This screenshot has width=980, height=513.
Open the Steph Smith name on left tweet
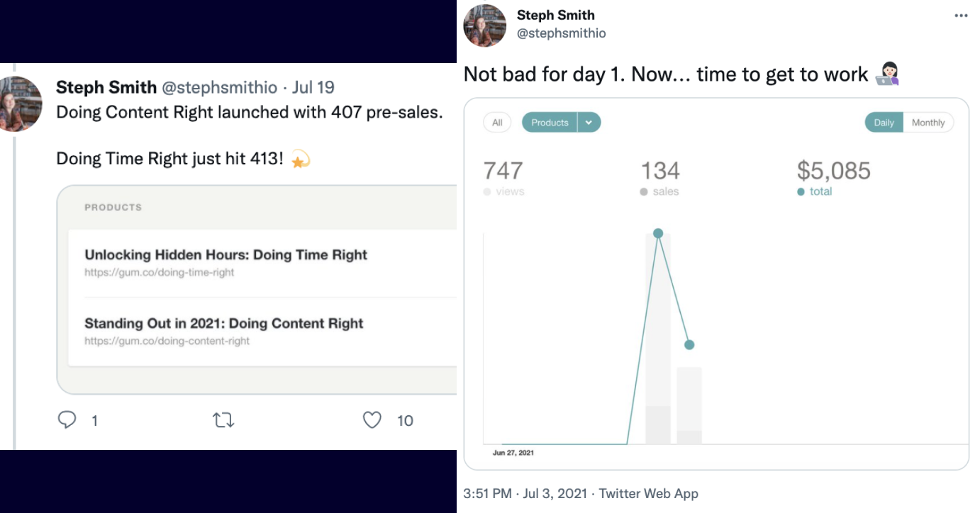pos(106,87)
